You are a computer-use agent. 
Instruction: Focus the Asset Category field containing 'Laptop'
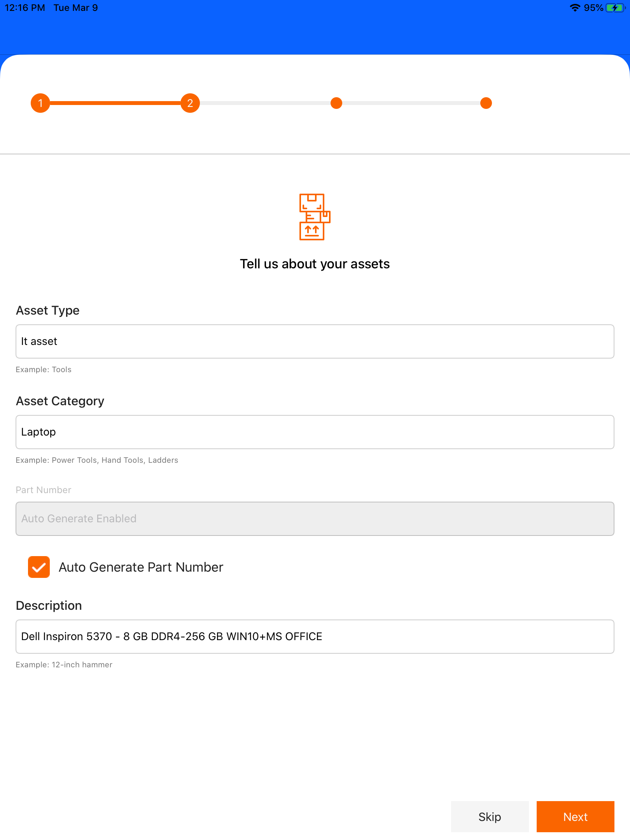tap(315, 432)
